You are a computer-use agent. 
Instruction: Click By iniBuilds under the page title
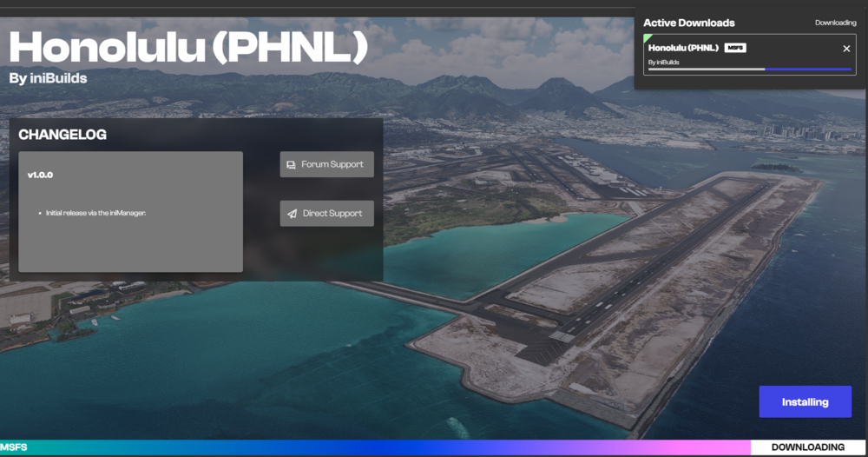(48, 79)
